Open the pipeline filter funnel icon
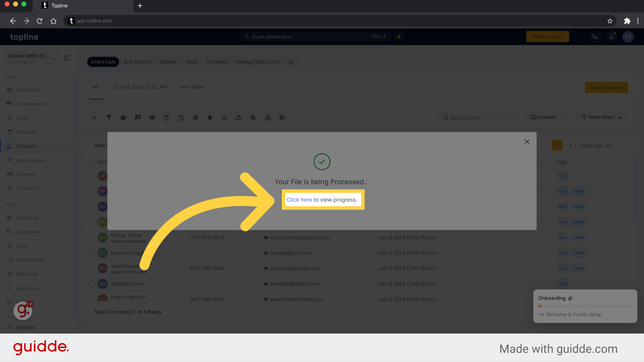This screenshot has width=644, height=362. coord(109,117)
